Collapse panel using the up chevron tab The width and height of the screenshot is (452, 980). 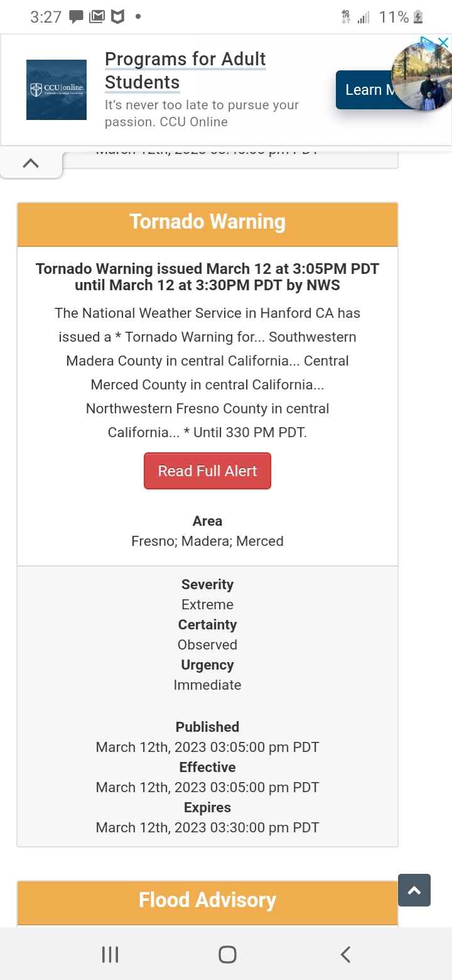pyautogui.click(x=31, y=163)
